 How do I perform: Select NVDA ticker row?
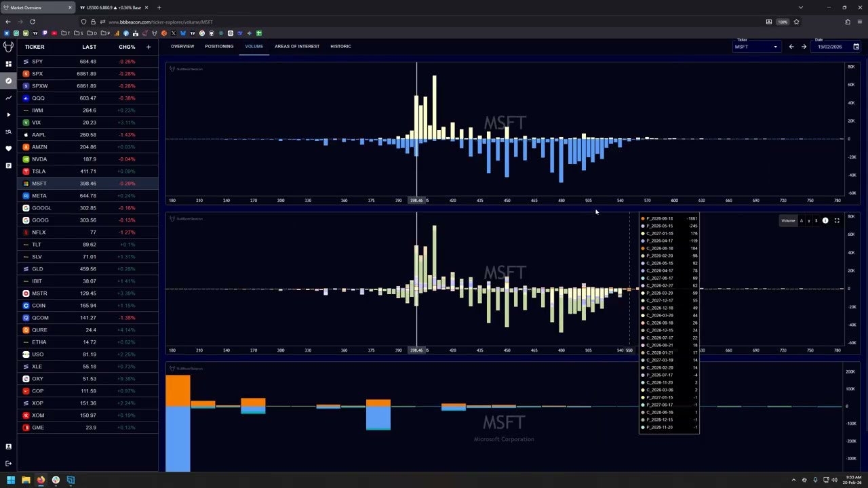click(88, 159)
